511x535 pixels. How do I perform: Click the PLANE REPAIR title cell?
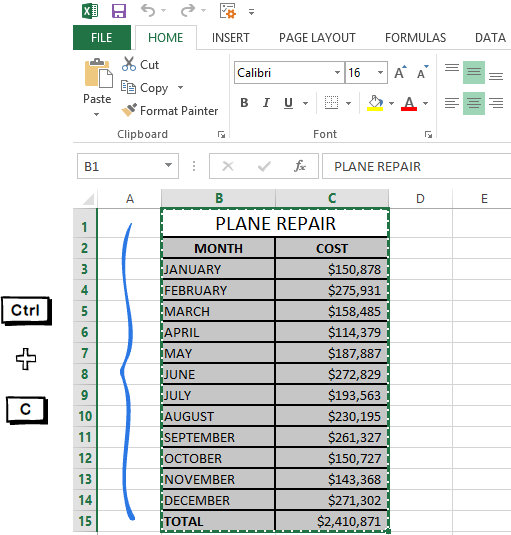[275, 223]
